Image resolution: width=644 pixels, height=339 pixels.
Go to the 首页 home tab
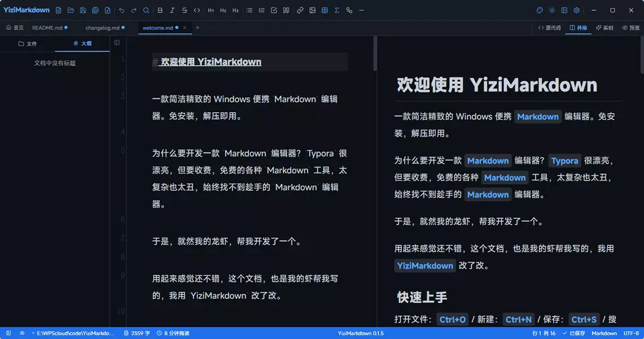15,28
